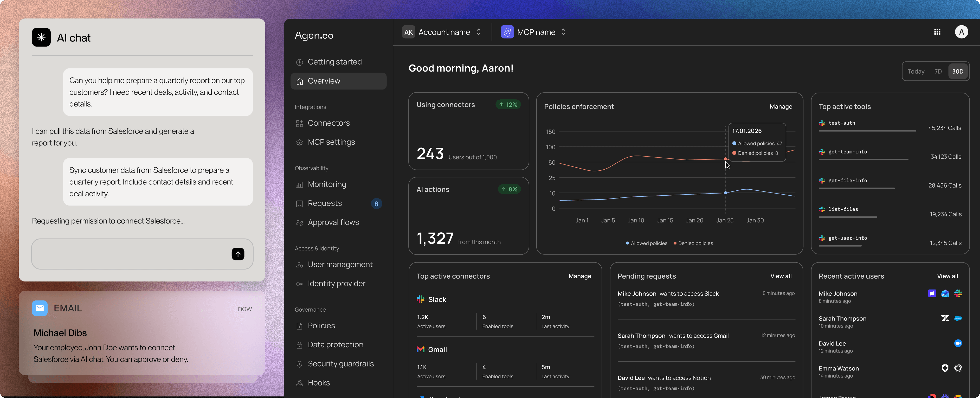Go to Requests sidebar item
Viewport: 980px width, 398px height.
click(x=325, y=203)
